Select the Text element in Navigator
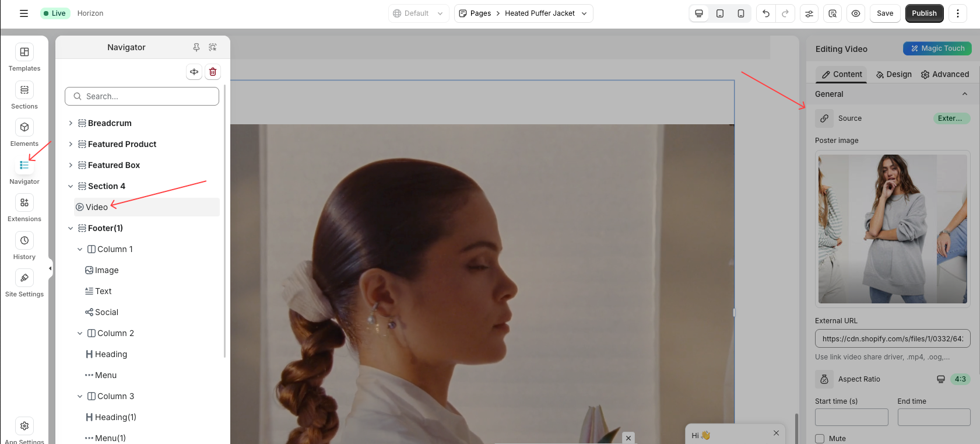 [98, 291]
